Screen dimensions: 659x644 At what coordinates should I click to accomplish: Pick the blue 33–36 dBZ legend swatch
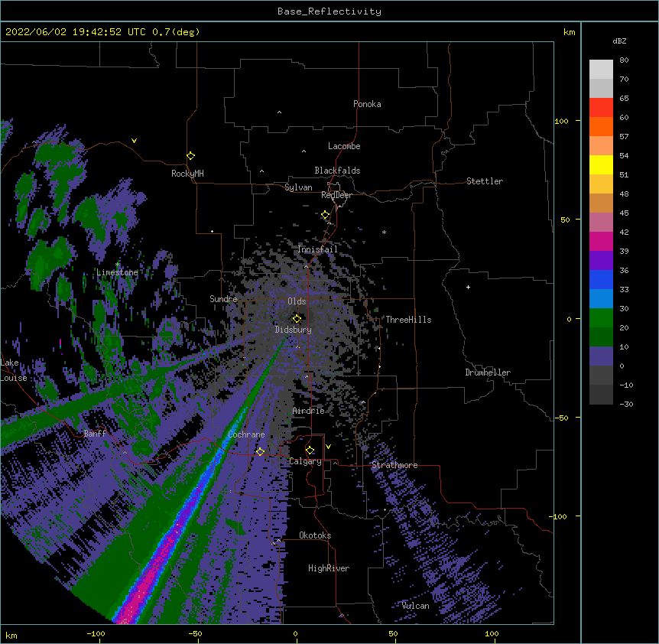(x=601, y=279)
